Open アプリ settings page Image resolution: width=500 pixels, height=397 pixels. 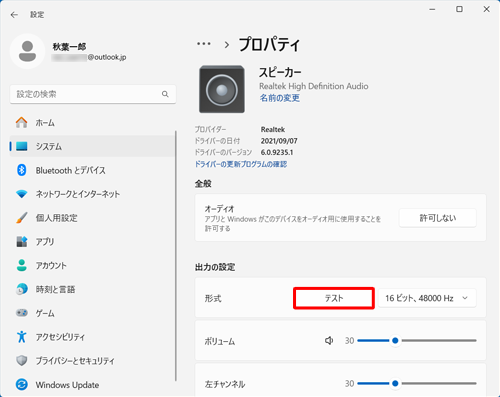coord(93,242)
